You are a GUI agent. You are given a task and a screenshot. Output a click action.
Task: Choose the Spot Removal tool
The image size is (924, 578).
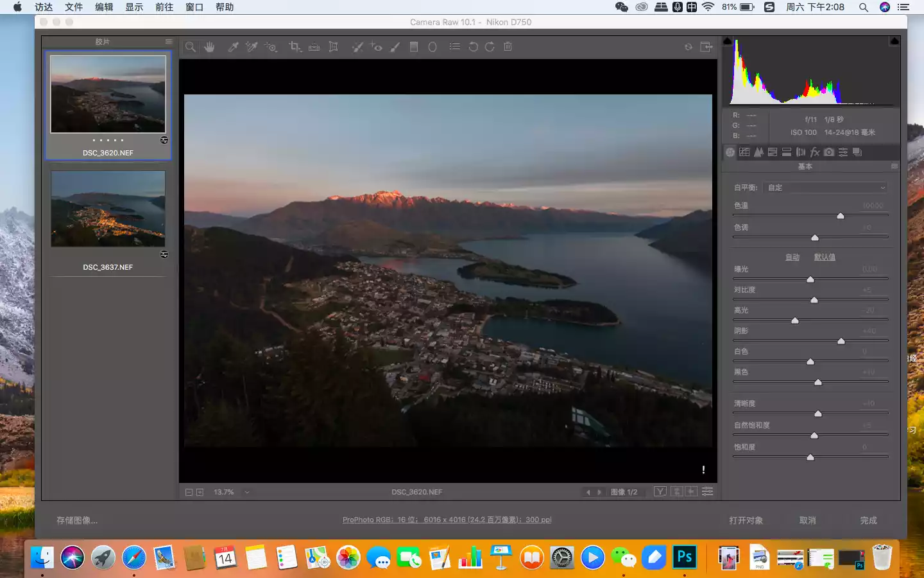click(357, 47)
